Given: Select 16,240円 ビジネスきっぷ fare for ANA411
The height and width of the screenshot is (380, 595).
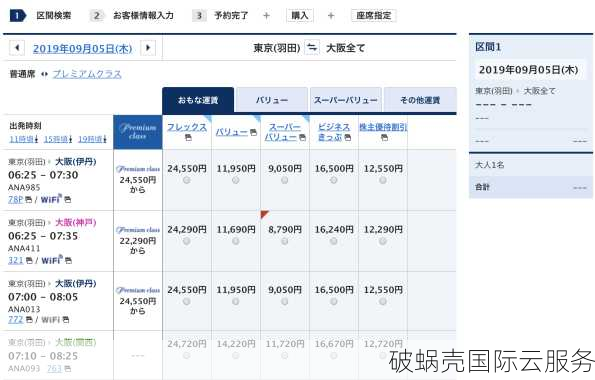Looking at the screenshot, I should point(334,241).
